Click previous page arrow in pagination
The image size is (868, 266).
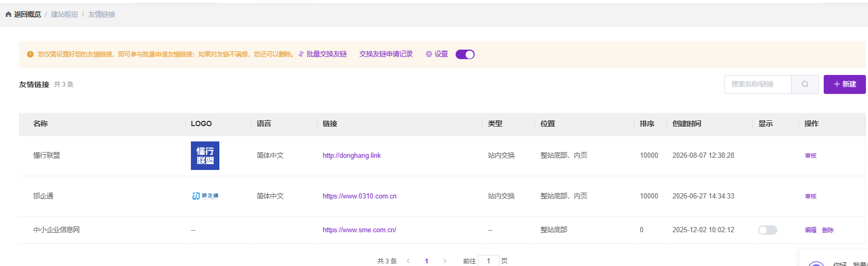coord(408,261)
